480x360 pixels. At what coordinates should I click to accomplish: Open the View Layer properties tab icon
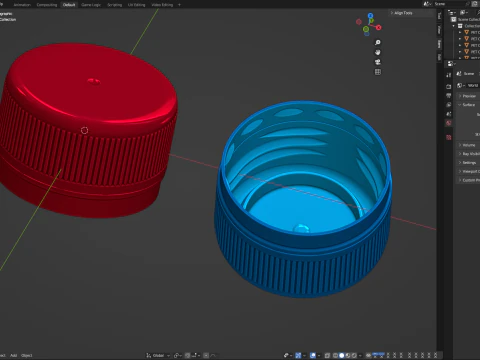449,105
